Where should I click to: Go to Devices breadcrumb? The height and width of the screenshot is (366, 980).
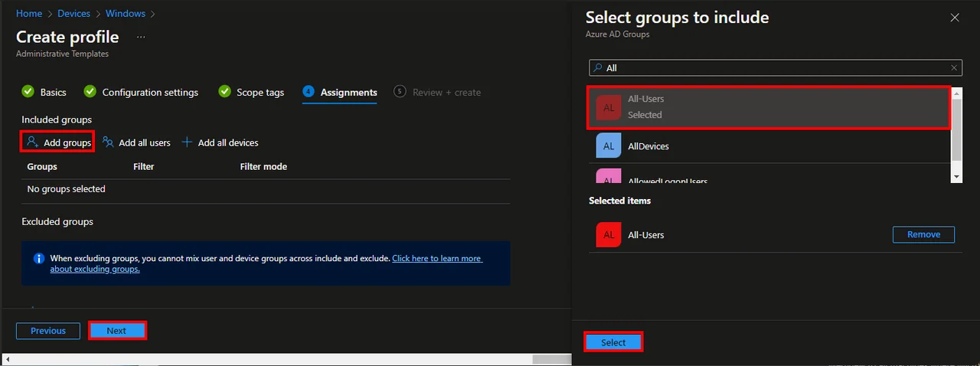click(73, 14)
